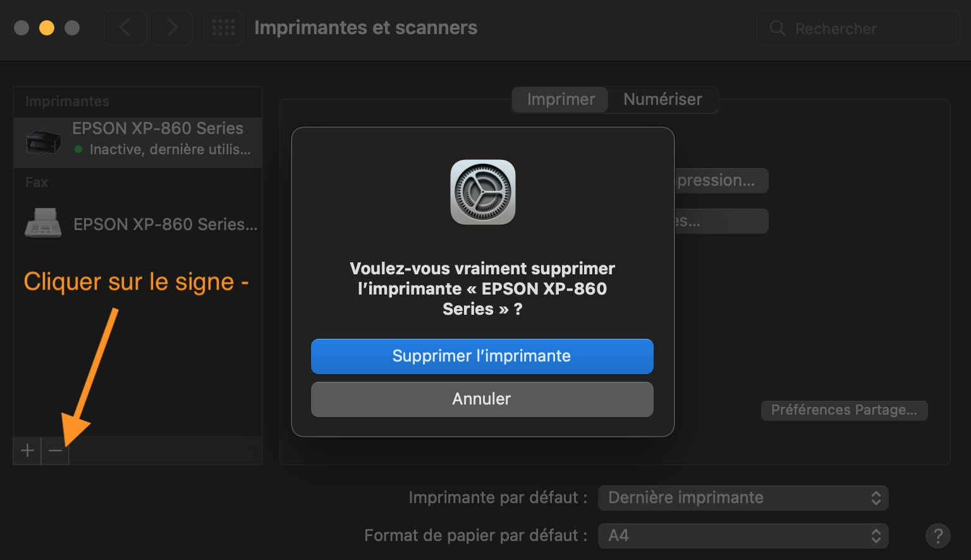The image size is (971, 560).
Task: Confirm with Supprimer l'imprimante button
Action: (x=482, y=356)
